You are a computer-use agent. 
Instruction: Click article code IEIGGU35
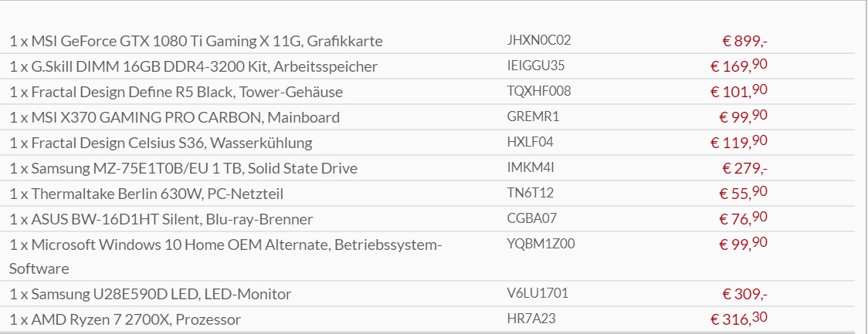(x=536, y=66)
